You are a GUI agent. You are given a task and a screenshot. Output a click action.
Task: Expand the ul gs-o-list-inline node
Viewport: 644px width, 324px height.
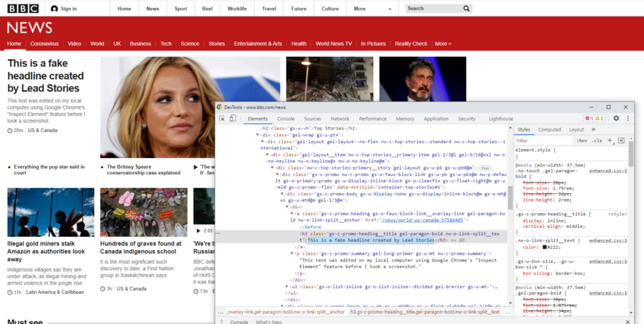[x=287, y=287]
